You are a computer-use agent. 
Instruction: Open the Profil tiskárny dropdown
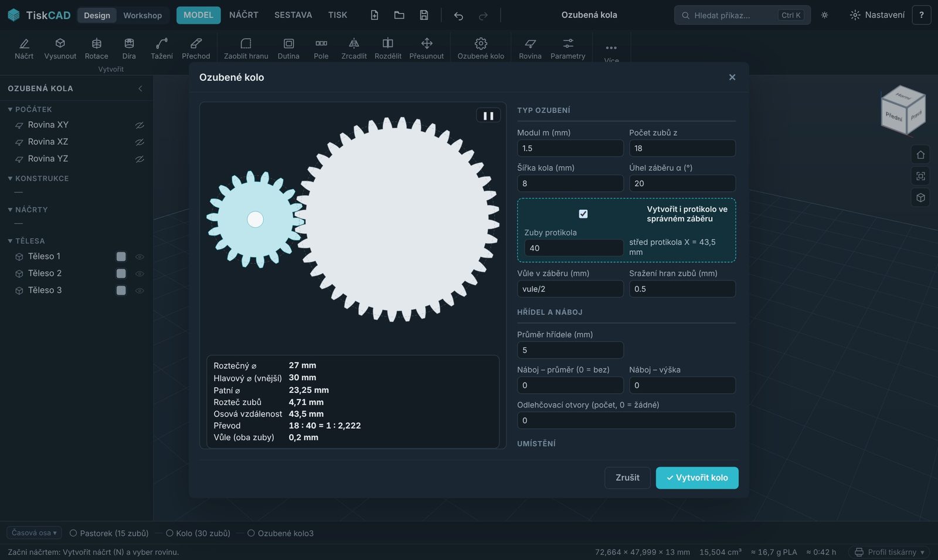click(x=889, y=552)
